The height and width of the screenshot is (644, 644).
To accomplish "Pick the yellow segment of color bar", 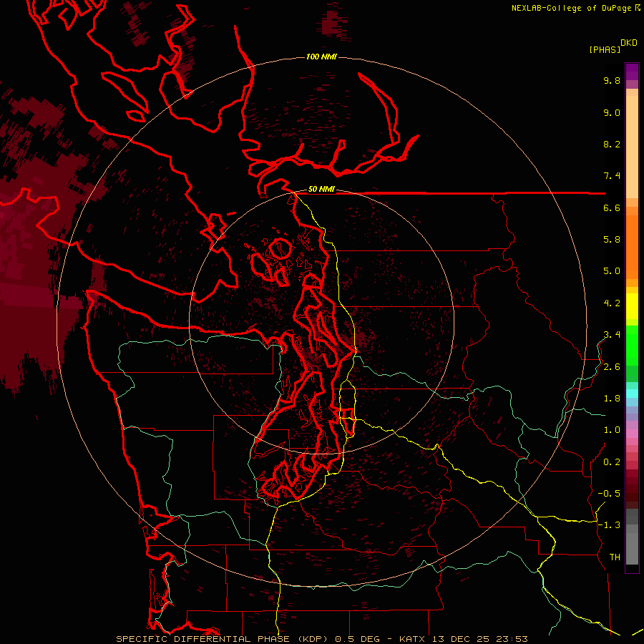I will pyautogui.click(x=632, y=306).
